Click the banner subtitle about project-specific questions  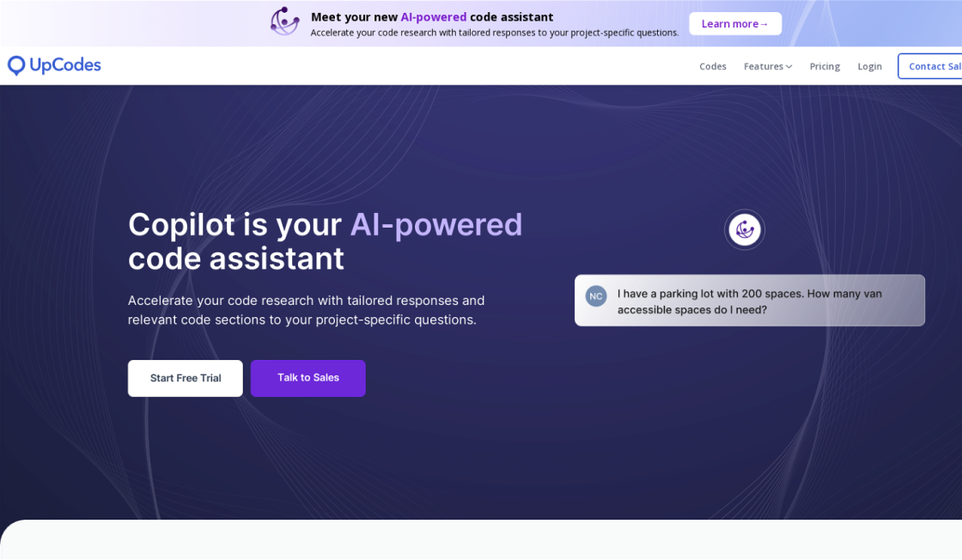coord(494,33)
